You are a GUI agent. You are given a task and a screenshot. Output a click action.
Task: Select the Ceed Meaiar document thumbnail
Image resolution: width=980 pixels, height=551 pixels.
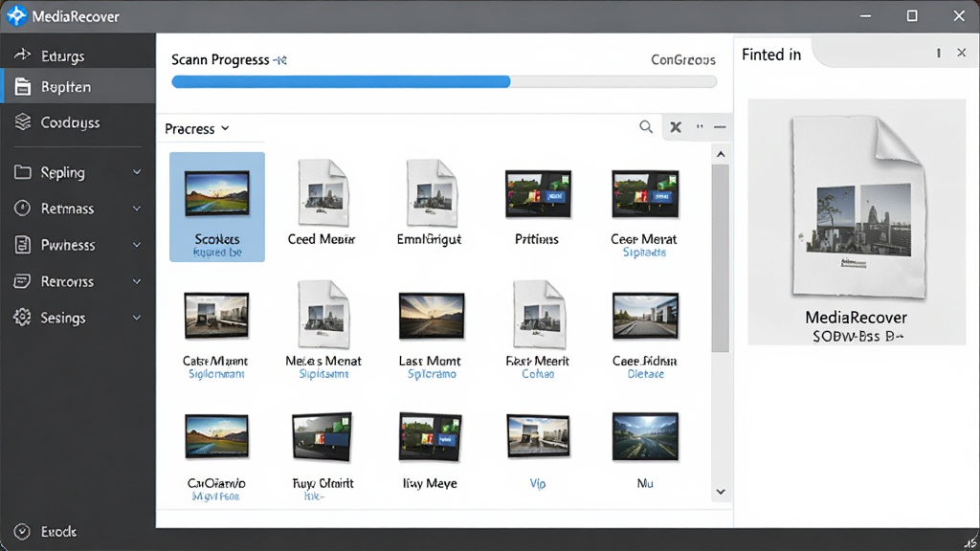[323, 193]
